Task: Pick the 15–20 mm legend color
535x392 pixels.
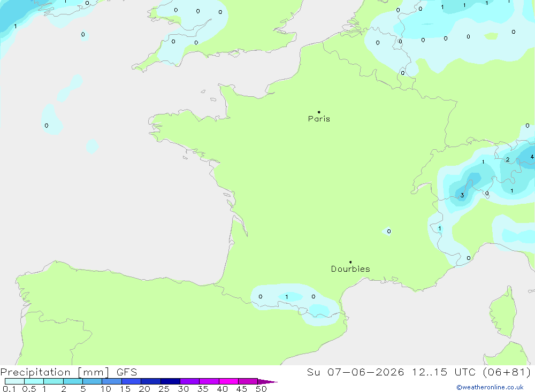Action: point(132,381)
